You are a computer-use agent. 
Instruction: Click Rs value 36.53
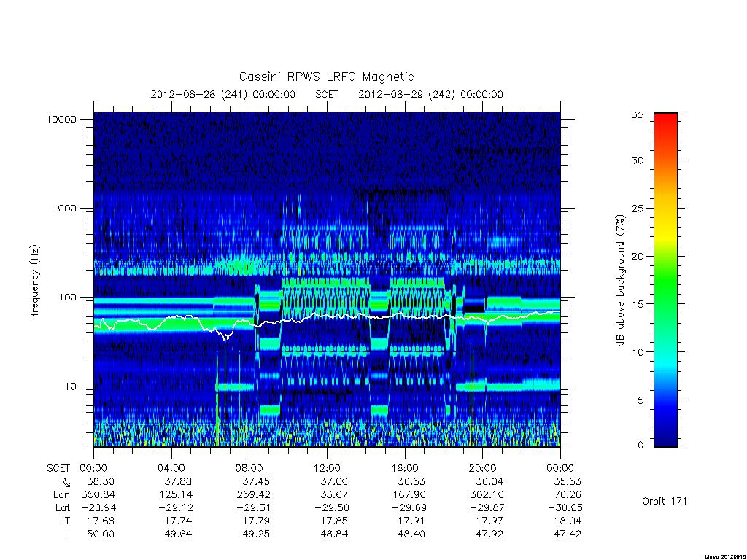(411, 481)
